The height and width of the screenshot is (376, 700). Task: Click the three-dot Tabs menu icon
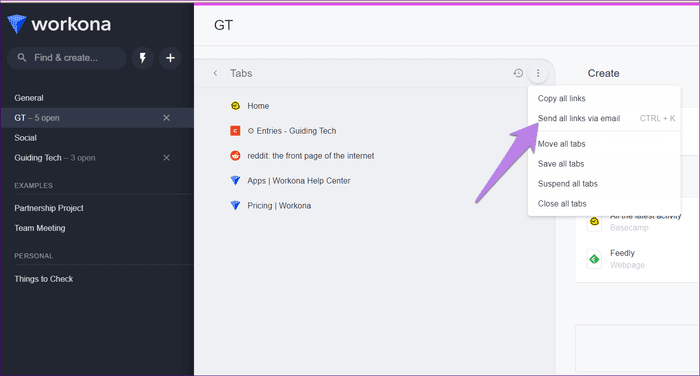click(538, 73)
